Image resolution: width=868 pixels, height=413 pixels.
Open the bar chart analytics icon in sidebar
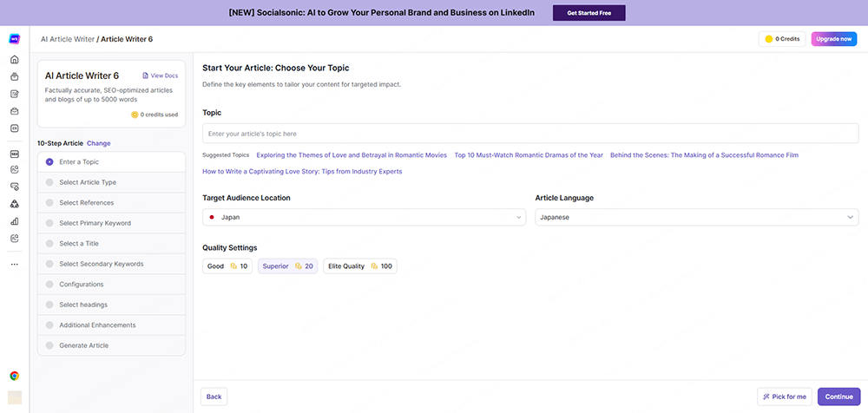point(15,221)
